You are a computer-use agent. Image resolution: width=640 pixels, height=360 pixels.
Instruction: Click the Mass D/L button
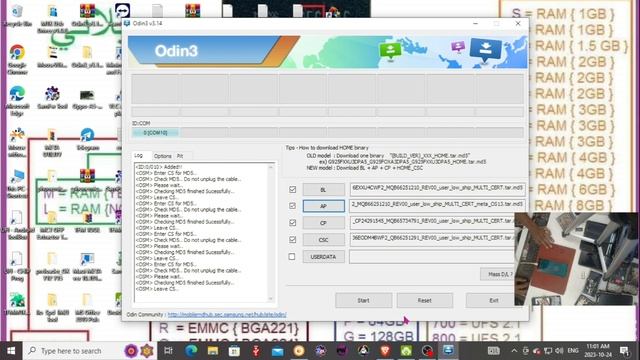point(498,274)
